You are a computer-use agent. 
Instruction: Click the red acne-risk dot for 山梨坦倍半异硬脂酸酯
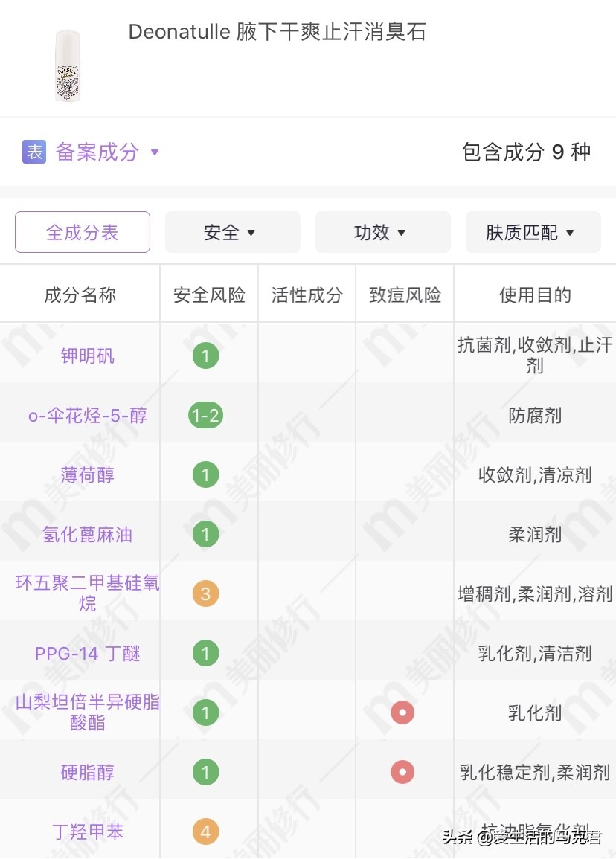(402, 712)
